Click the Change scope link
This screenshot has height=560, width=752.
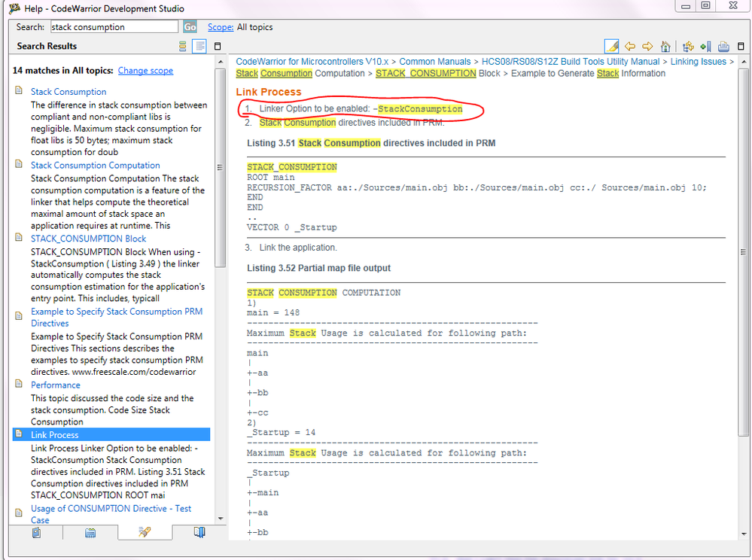click(x=145, y=71)
